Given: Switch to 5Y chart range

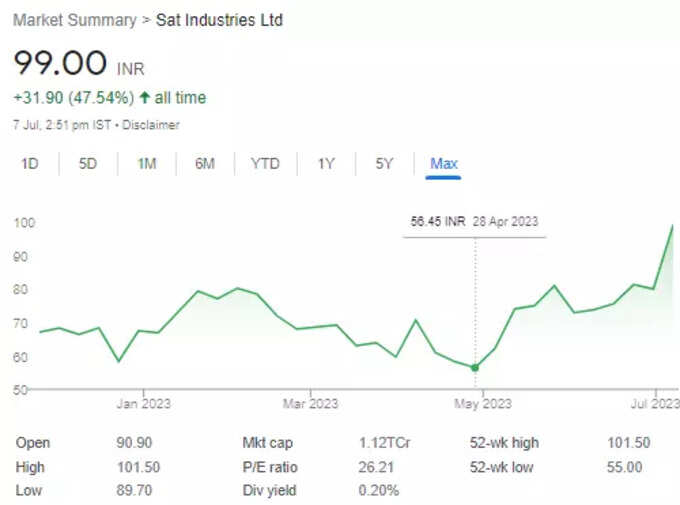Looking at the screenshot, I should (384, 164).
